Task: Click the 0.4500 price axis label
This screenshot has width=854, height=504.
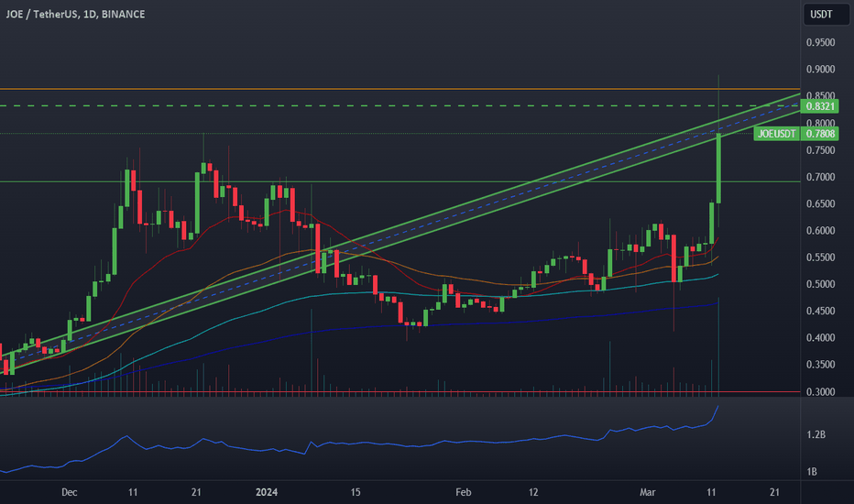Action: 820,311
